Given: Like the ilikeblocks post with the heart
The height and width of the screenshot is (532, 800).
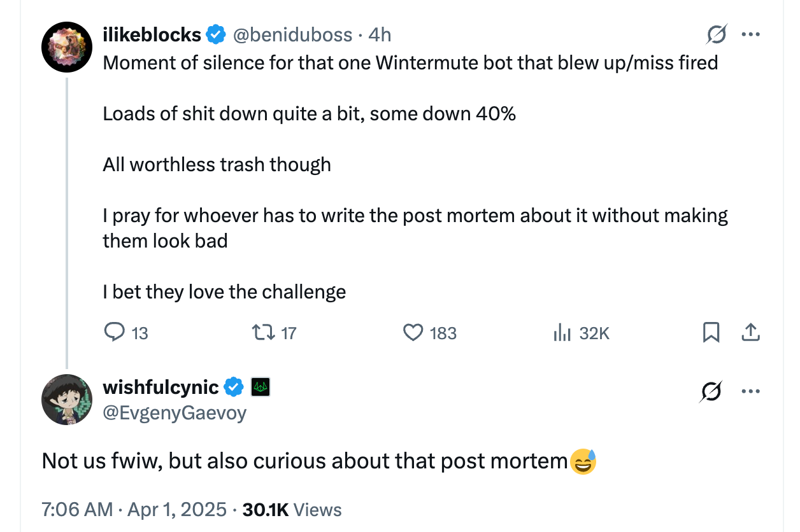Looking at the screenshot, I should (414, 332).
